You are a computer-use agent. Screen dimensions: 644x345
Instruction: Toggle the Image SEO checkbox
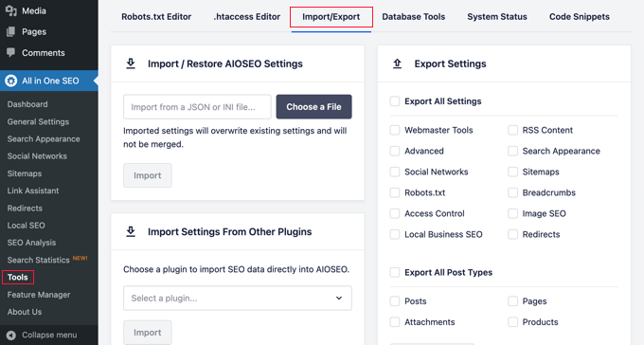tap(512, 213)
